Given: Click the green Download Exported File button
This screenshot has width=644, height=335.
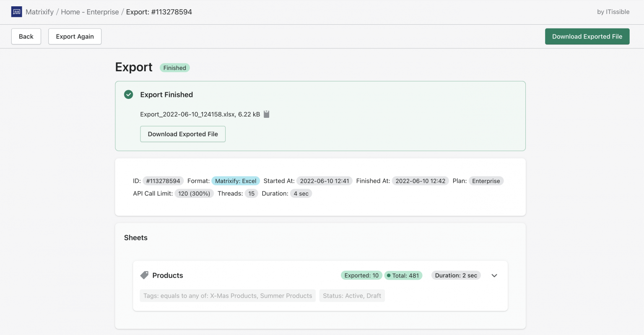Looking at the screenshot, I should (587, 36).
